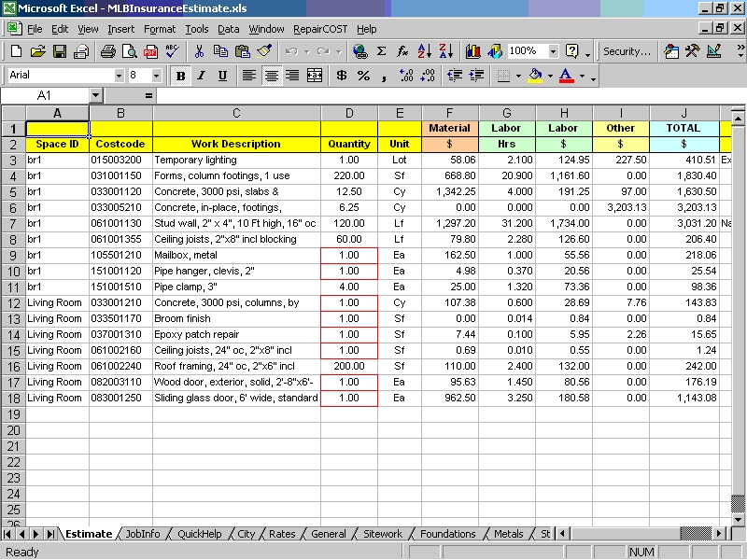The width and height of the screenshot is (747, 560).
Task: Open the Chart Wizard
Action: point(473,50)
